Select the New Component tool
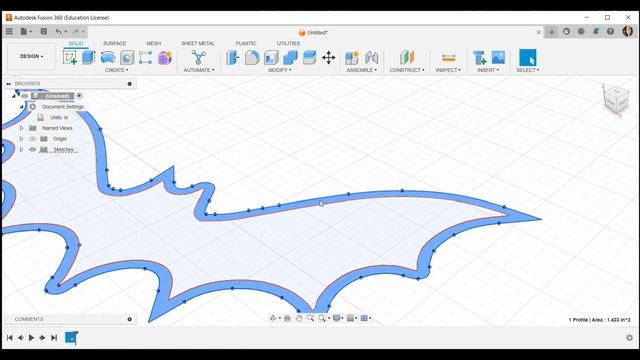Image resolution: width=640 pixels, height=360 pixels. coord(352,58)
